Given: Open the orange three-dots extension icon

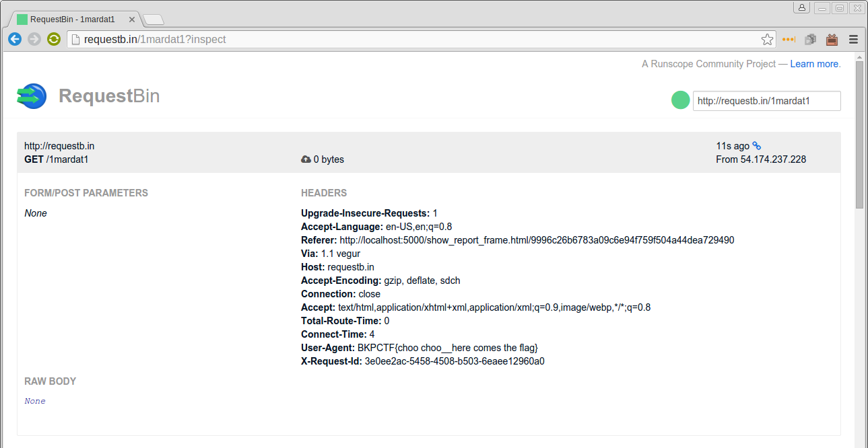Looking at the screenshot, I should (789, 40).
